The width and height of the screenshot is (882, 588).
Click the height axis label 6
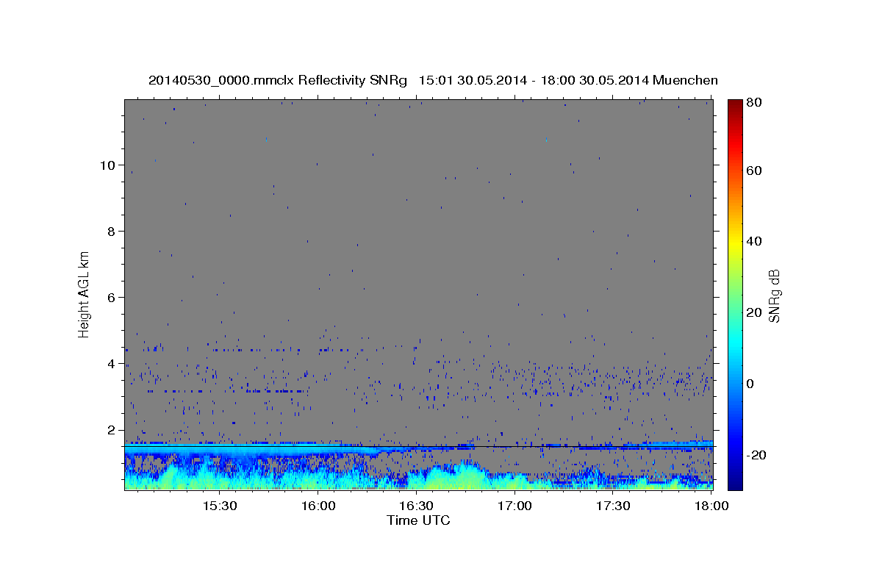[112, 297]
